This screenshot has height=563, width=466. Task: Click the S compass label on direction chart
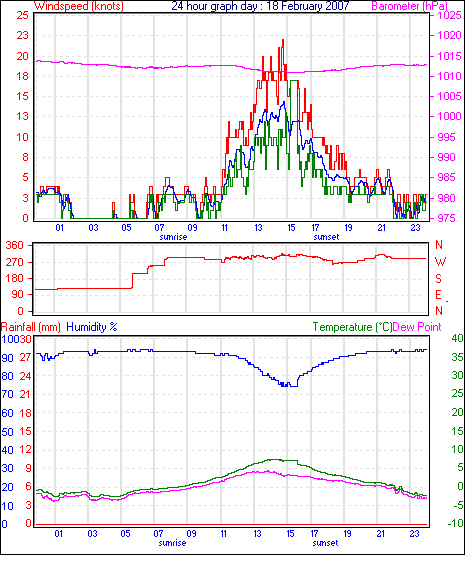(438, 279)
